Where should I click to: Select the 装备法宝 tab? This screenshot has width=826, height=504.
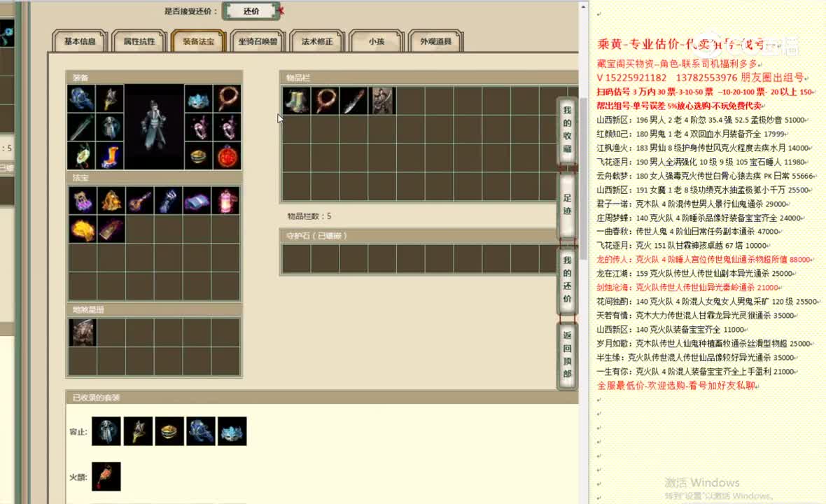tap(199, 41)
